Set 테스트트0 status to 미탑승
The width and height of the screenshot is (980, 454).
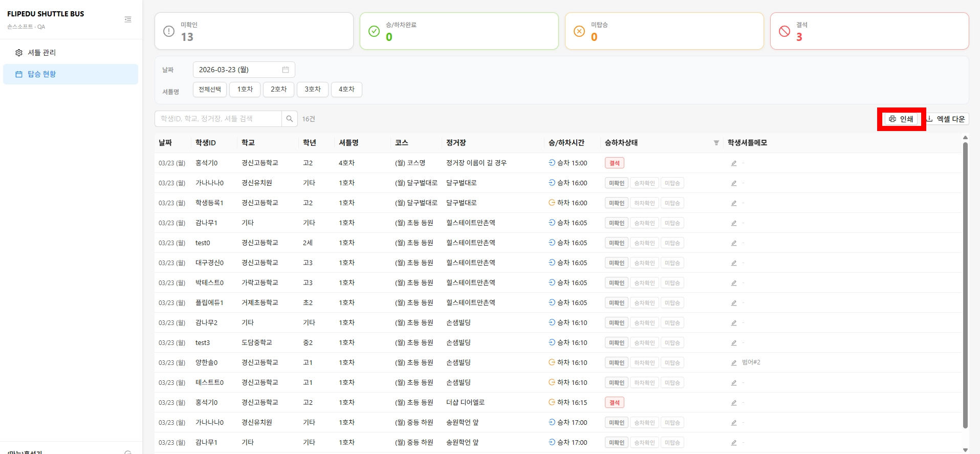[x=672, y=383]
